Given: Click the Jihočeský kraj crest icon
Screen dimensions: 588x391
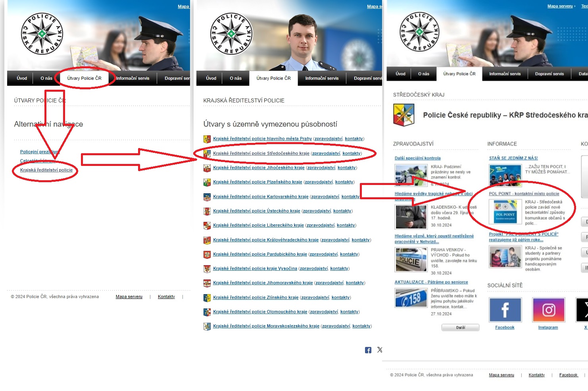Looking at the screenshot, I should click(207, 168).
